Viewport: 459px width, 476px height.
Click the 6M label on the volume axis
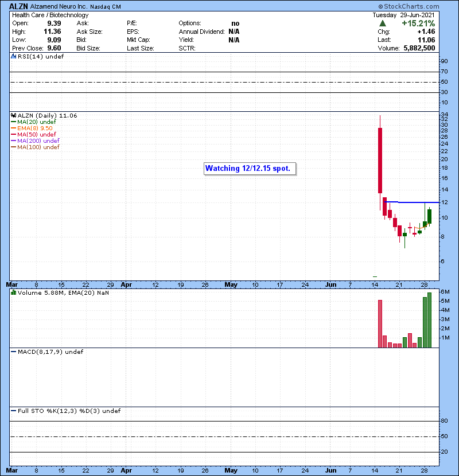coord(445,292)
